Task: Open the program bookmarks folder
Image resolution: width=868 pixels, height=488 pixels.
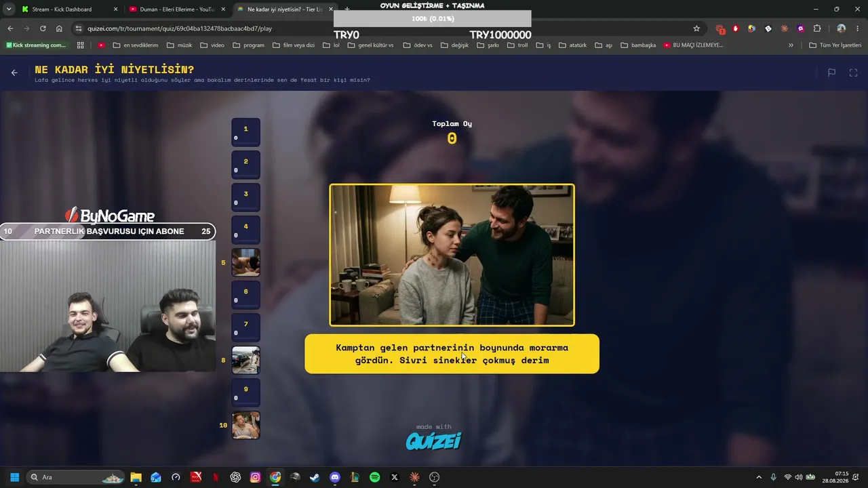Action: 248,45
